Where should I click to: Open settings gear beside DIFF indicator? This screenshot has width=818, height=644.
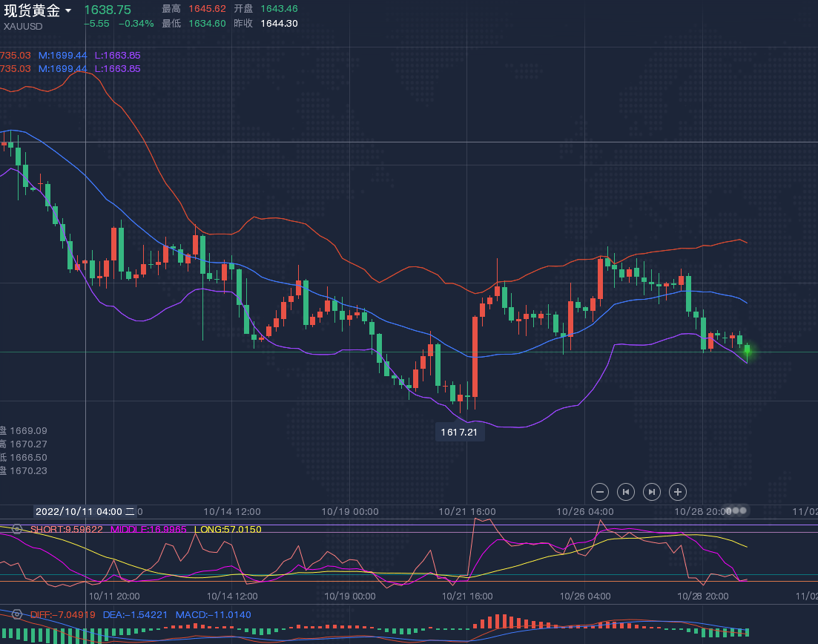[16, 614]
